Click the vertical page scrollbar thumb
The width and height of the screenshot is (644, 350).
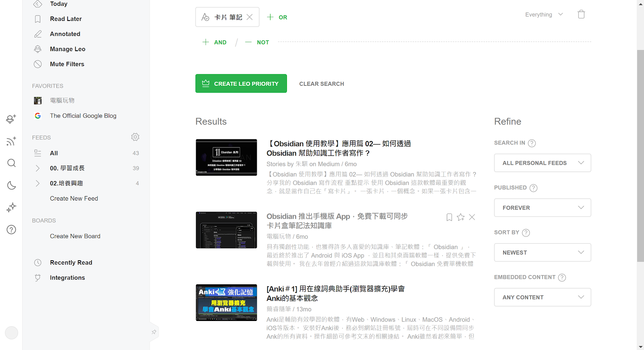tap(640, 156)
